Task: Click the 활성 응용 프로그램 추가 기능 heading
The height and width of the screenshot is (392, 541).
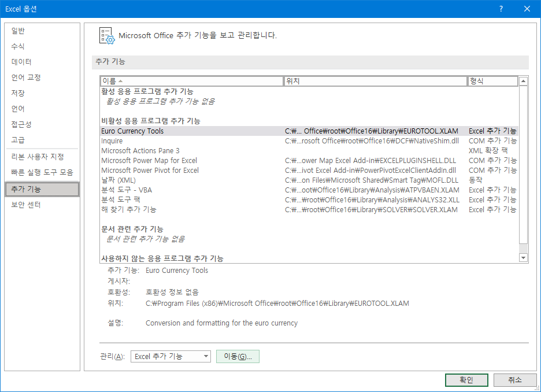Action: click(147, 91)
